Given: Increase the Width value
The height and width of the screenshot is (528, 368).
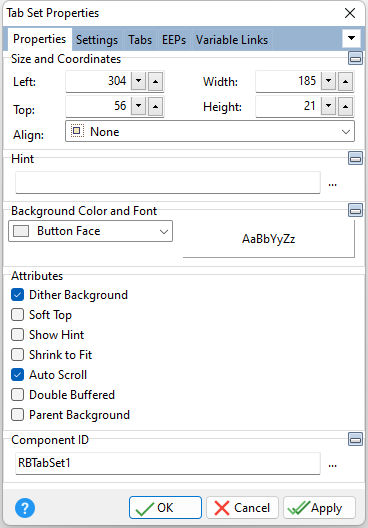Looking at the screenshot, I should (345, 81).
